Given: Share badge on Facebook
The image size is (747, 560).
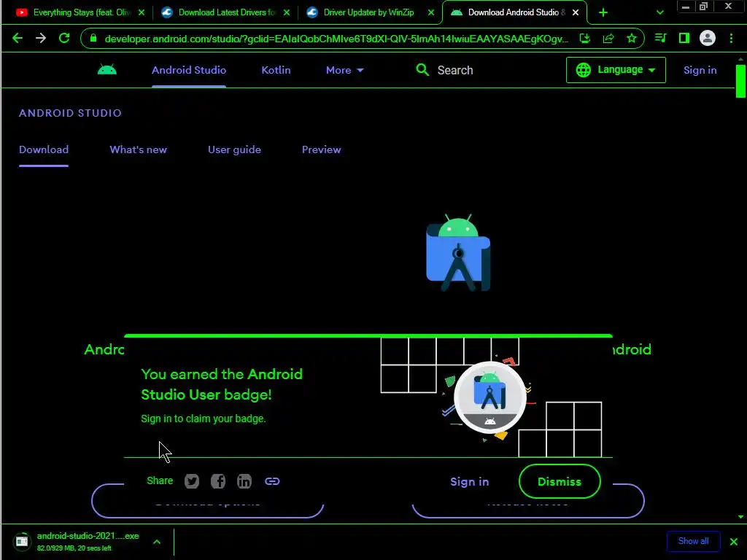Looking at the screenshot, I should tap(218, 481).
